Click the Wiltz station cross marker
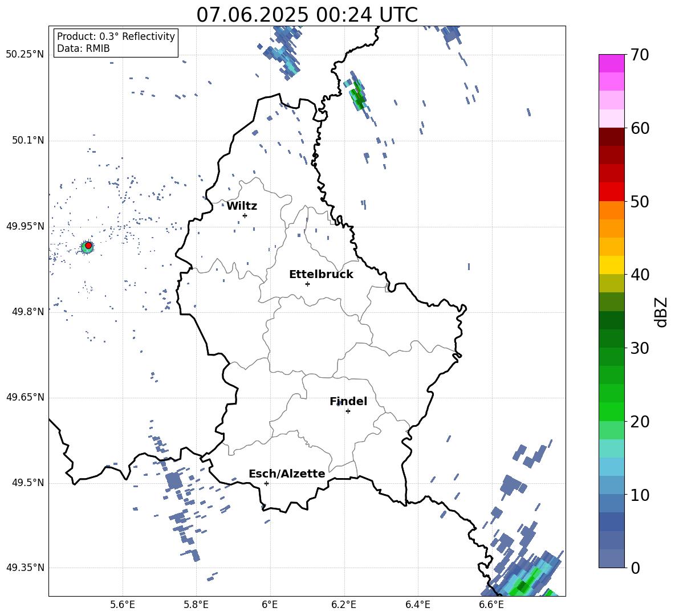Screen dimensions: 675x616 click(x=245, y=215)
